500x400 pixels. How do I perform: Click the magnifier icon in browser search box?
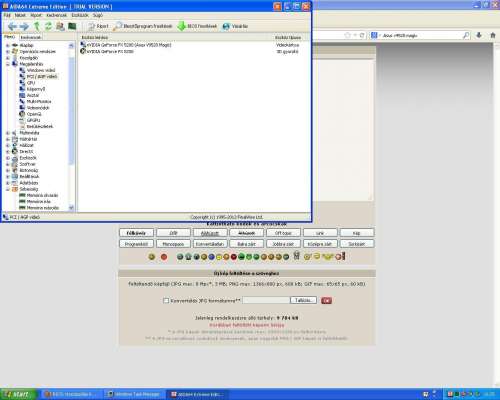tap(466, 35)
